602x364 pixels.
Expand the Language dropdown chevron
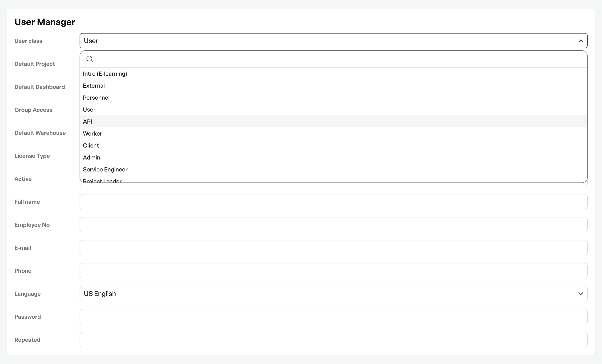click(581, 294)
